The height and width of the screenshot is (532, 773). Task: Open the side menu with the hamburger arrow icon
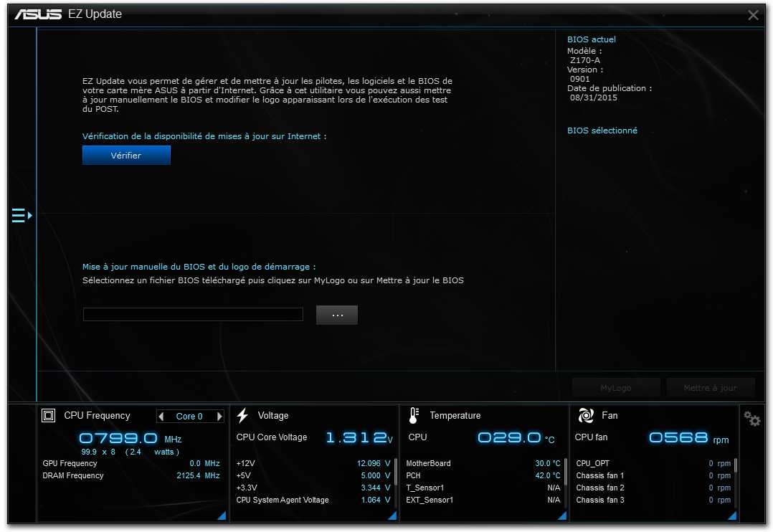pyautogui.click(x=22, y=215)
